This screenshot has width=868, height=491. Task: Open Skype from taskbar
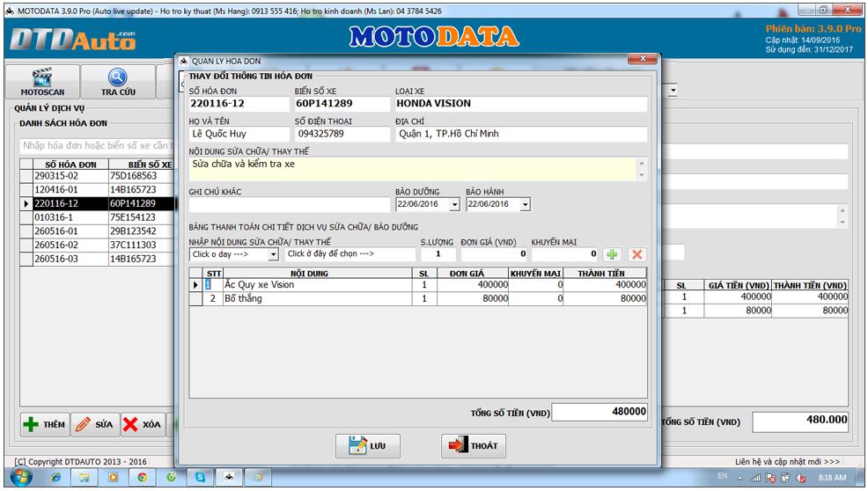point(200,477)
